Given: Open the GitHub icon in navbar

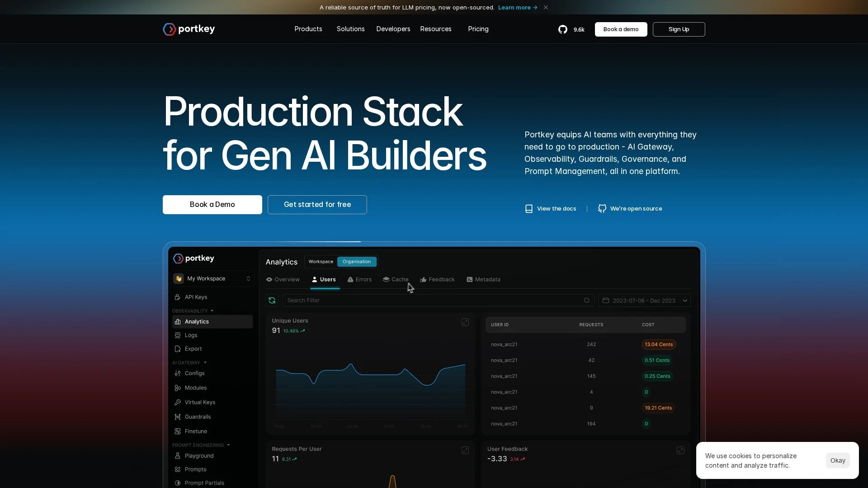Looking at the screenshot, I should [x=562, y=29].
